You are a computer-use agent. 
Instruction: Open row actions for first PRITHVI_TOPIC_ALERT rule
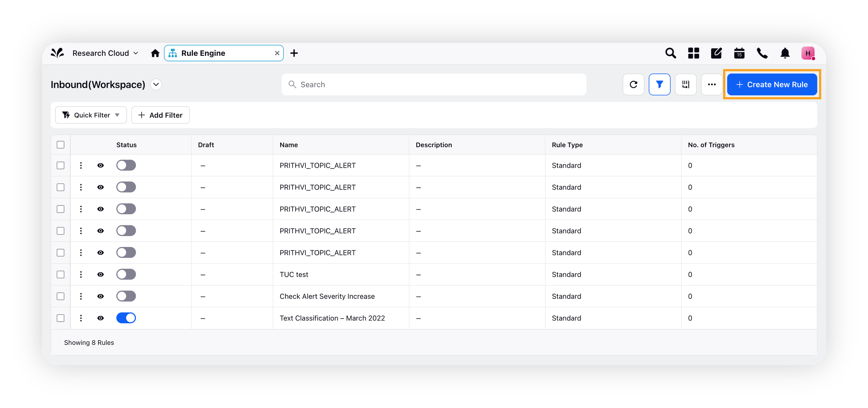pos(81,165)
